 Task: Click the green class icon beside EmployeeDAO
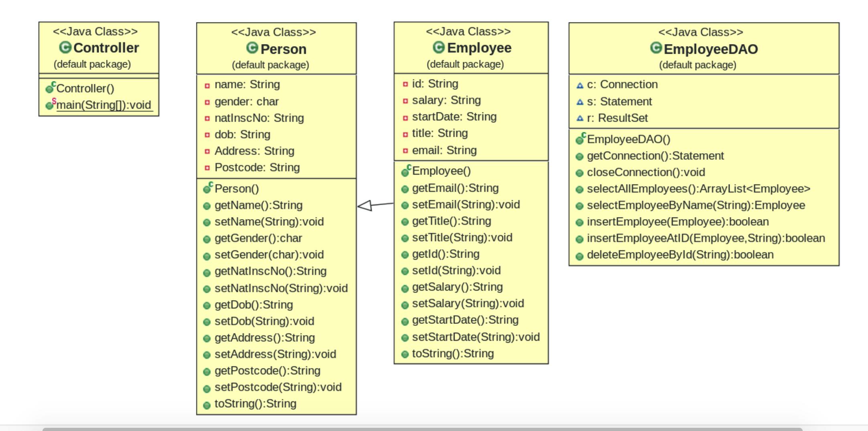657,48
